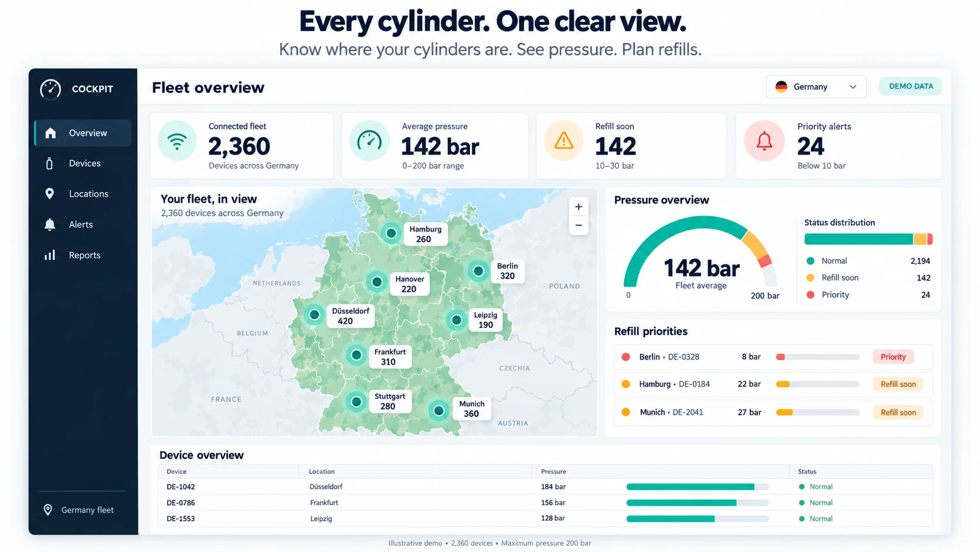Select the Leipzig map marker
The image size is (980, 552).
click(x=456, y=320)
